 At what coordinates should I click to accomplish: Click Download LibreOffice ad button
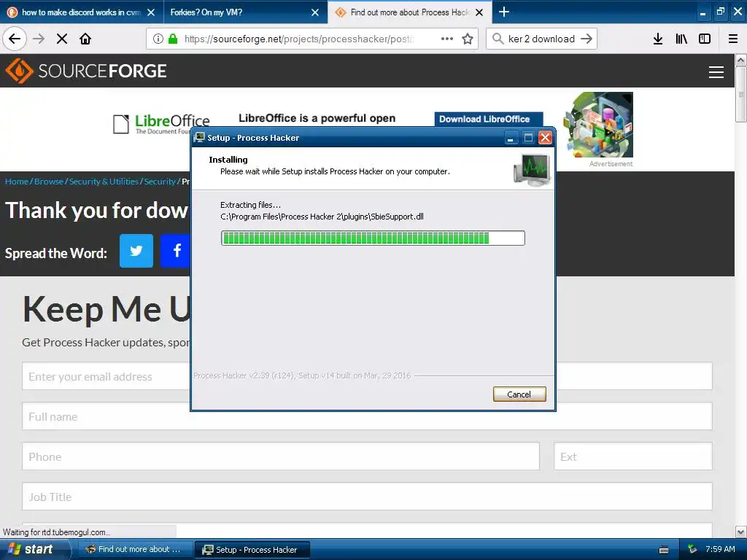coord(488,119)
